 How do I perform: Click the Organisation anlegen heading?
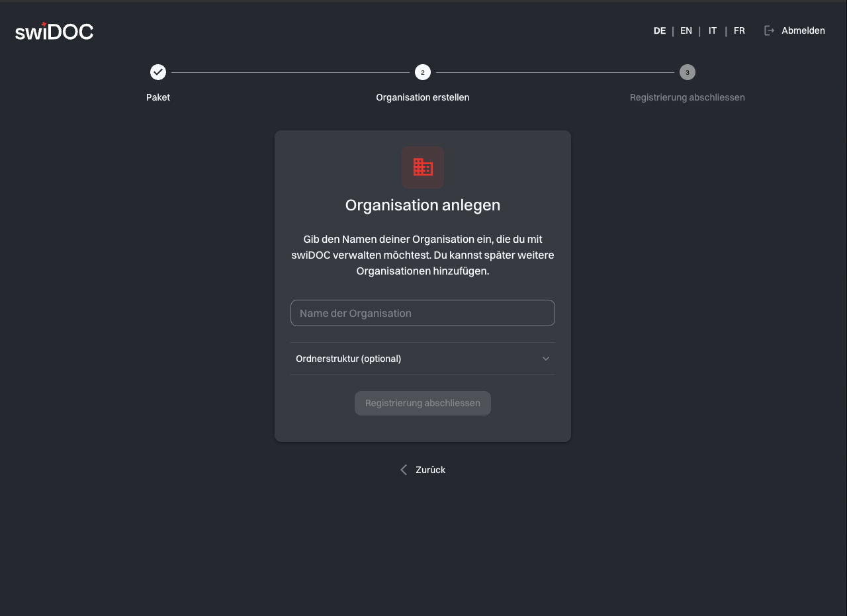click(x=423, y=205)
